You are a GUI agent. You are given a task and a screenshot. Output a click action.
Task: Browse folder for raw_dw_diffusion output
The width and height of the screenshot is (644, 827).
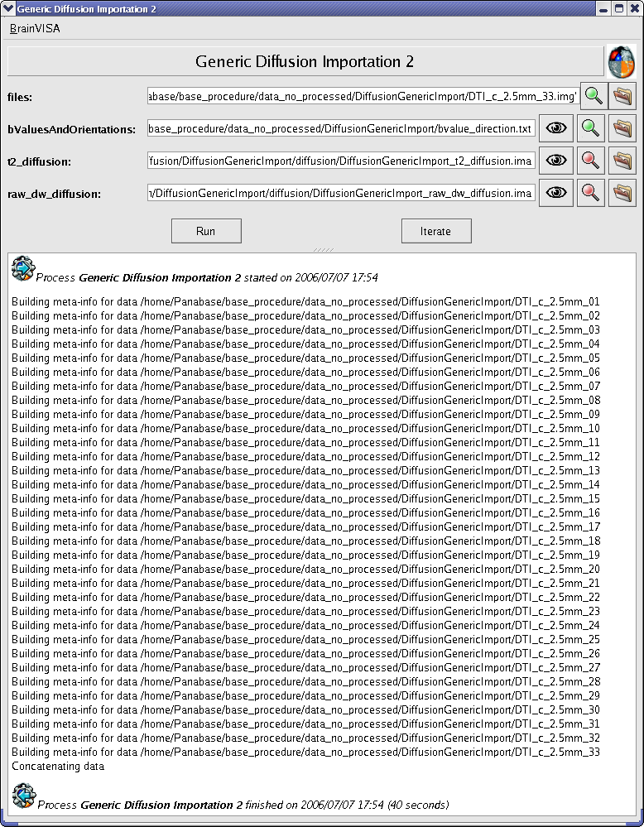(622, 193)
